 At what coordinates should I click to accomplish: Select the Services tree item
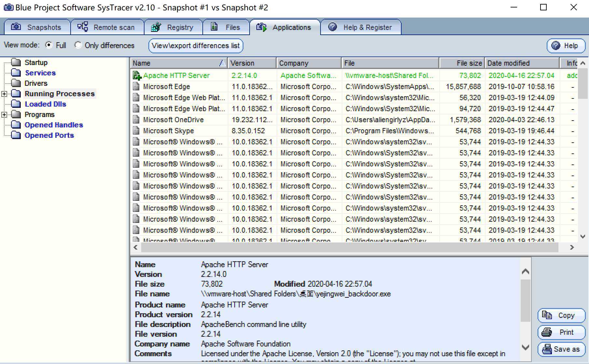coord(40,73)
